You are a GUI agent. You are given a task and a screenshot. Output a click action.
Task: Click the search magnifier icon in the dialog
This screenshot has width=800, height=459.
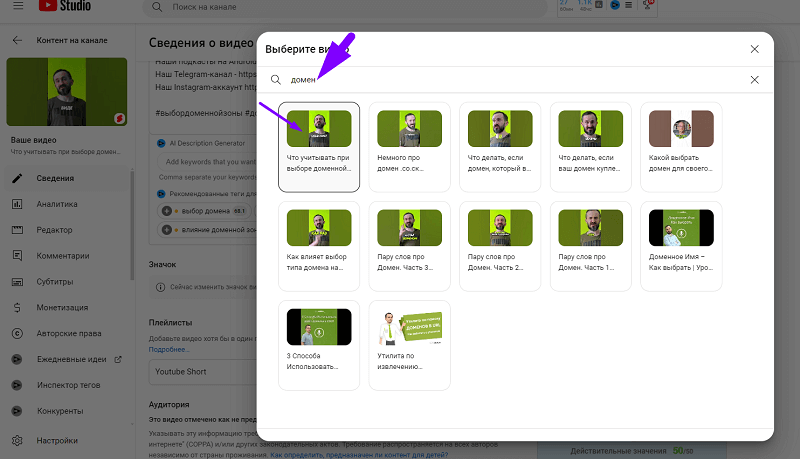[276, 80]
